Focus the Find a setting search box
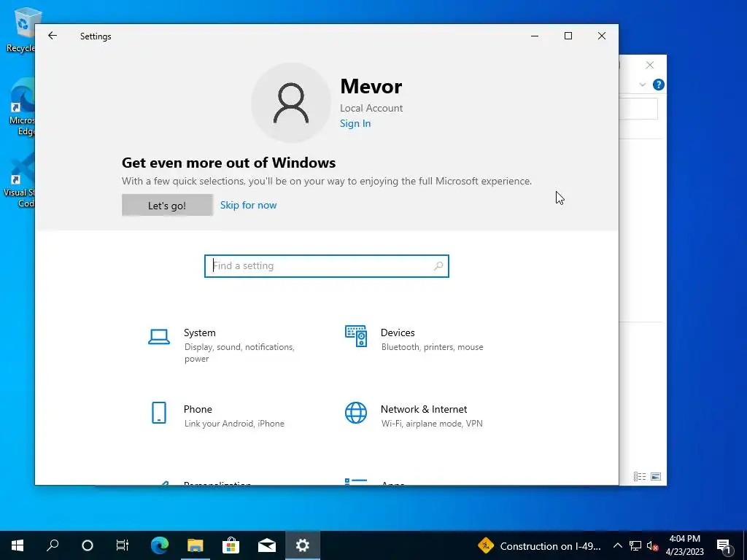This screenshot has width=747, height=560. 327,265
